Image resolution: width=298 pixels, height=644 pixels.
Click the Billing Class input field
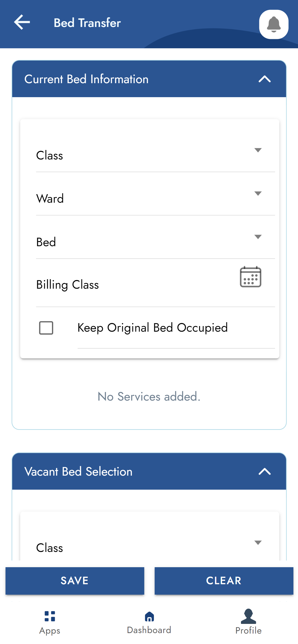(132, 285)
